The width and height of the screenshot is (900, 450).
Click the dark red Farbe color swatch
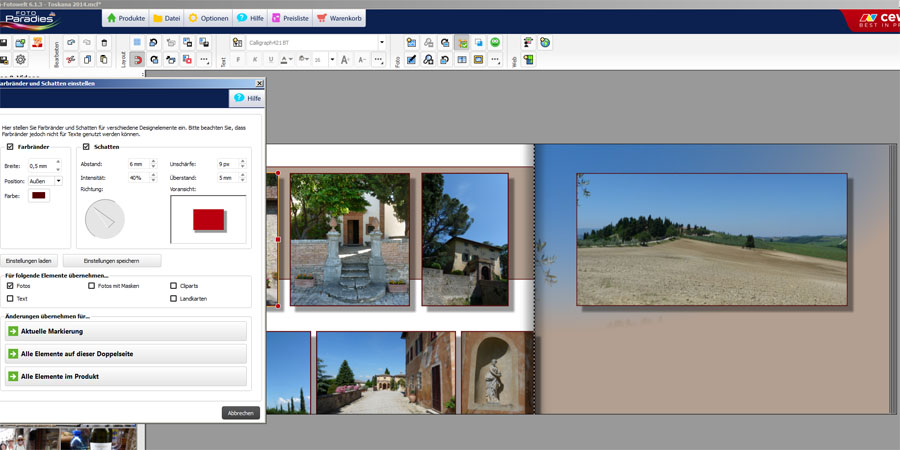pos(38,196)
